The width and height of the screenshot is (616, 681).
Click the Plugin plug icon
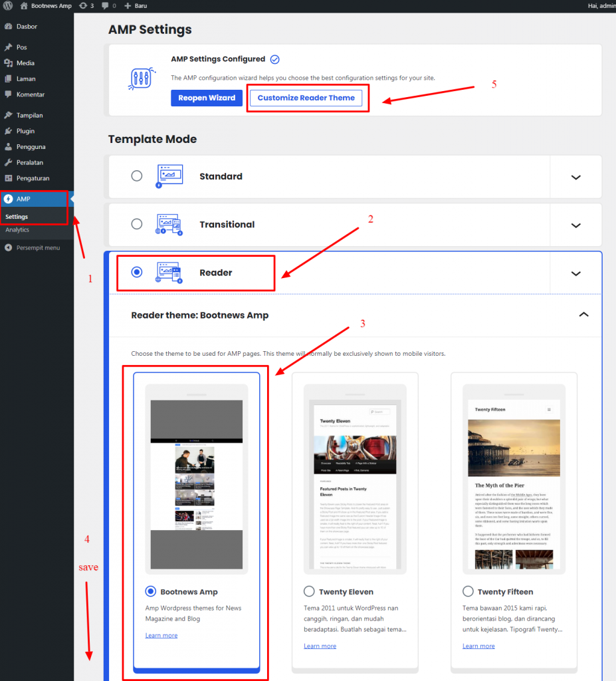coord(8,131)
